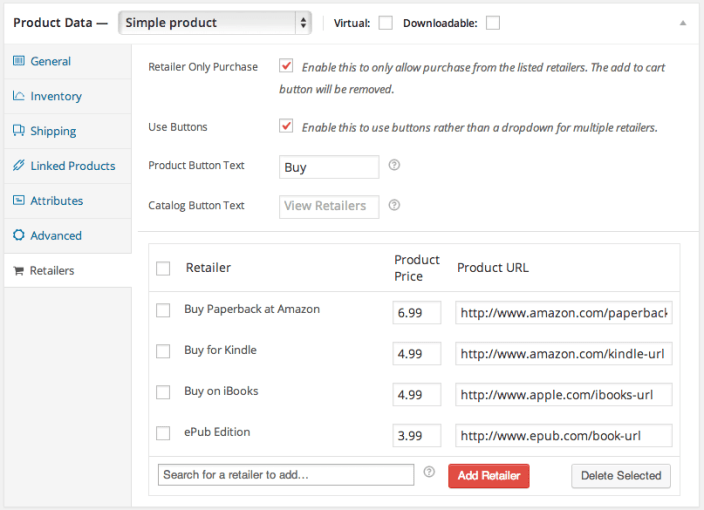Viewport: 704px width, 510px height.
Task: Collapse the Product Data panel arrow
Action: click(x=682, y=22)
